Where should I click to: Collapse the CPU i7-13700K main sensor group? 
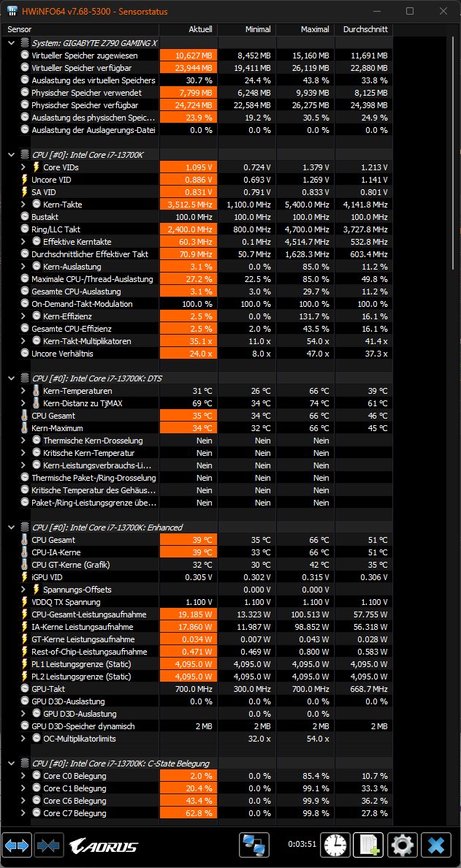pyautogui.click(x=12, y=154)
